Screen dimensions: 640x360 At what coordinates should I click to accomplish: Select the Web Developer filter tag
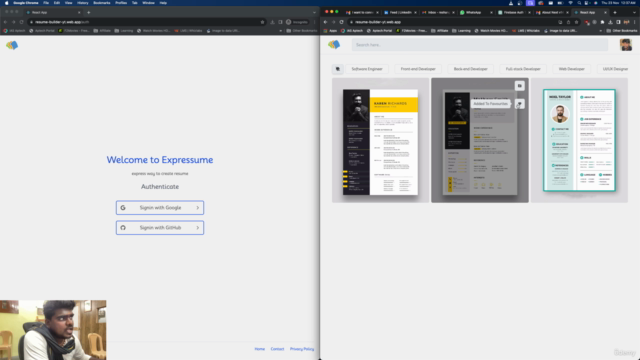click(571, 69)
